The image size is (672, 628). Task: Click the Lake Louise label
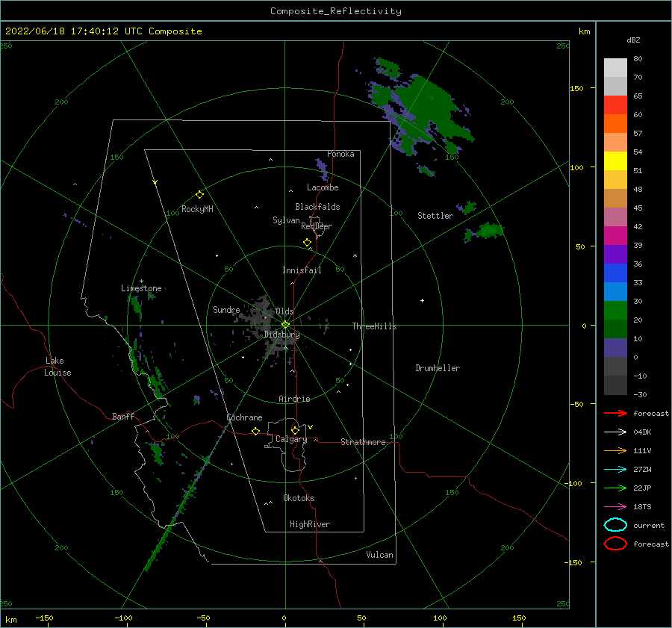[57, 367]
